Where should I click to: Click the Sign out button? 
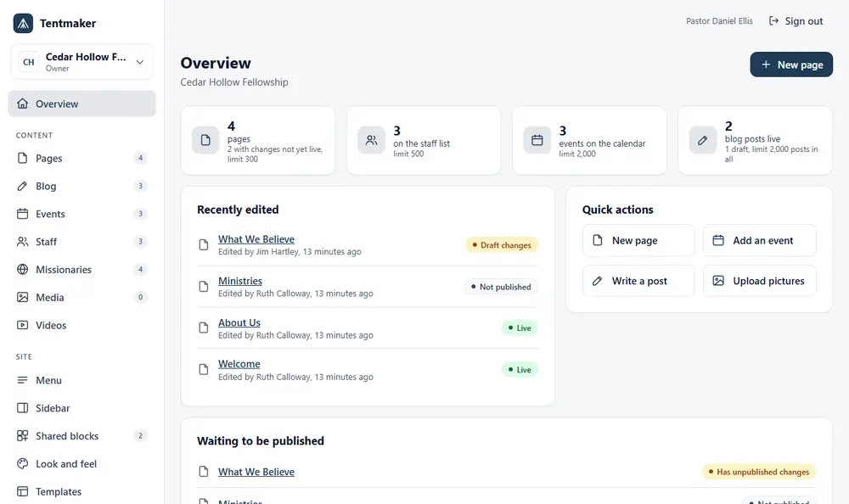click(x=796, y=21)
